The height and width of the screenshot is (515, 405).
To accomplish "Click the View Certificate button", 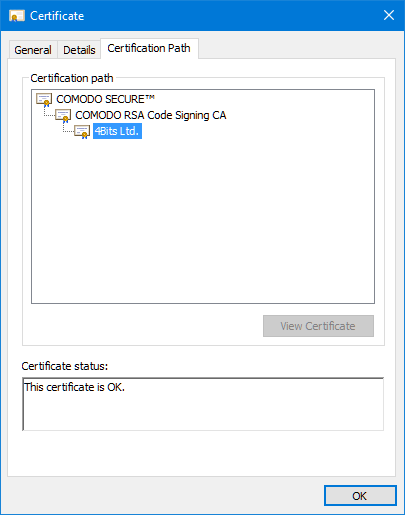I will point(318,326).
